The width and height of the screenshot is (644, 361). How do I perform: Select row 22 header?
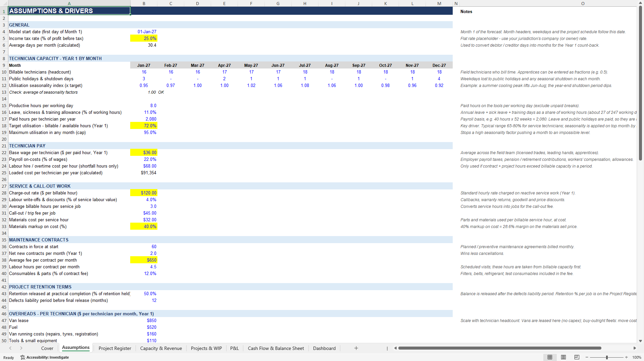4,152
